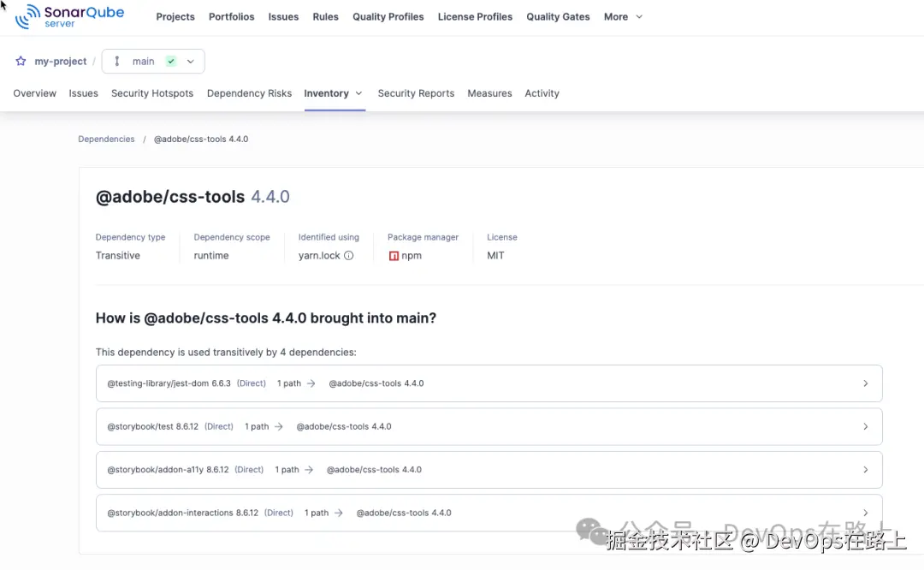Screen dimensions: 924x570
Task: Switch to the Measures tab
Action: click(x=489, y=93)
